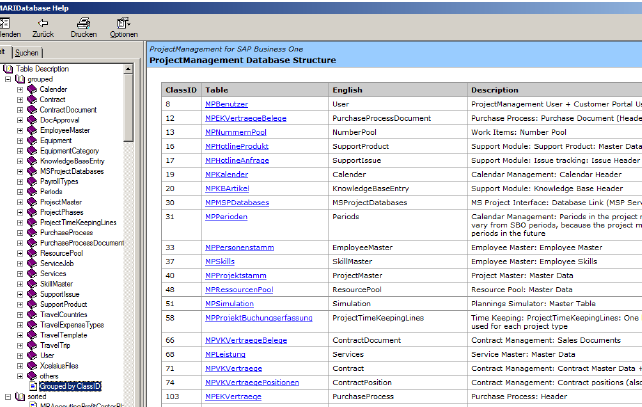Click the grouped open book icon

[x=20, y=78]
